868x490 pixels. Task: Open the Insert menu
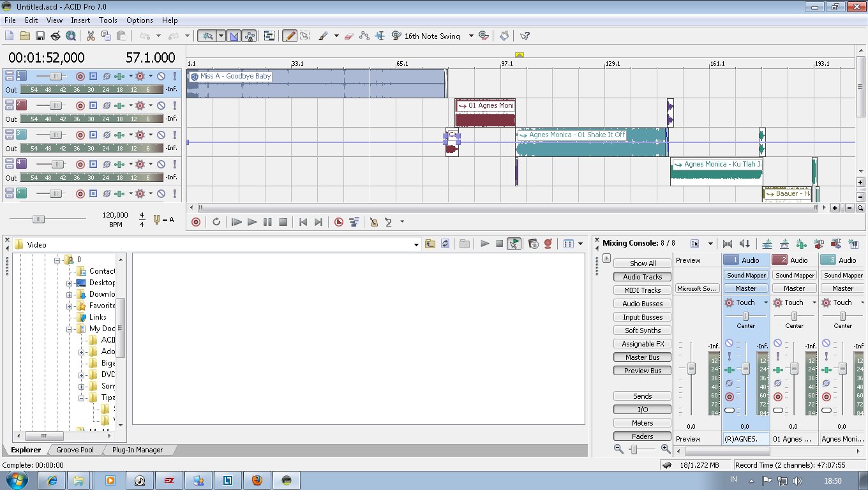80,20
